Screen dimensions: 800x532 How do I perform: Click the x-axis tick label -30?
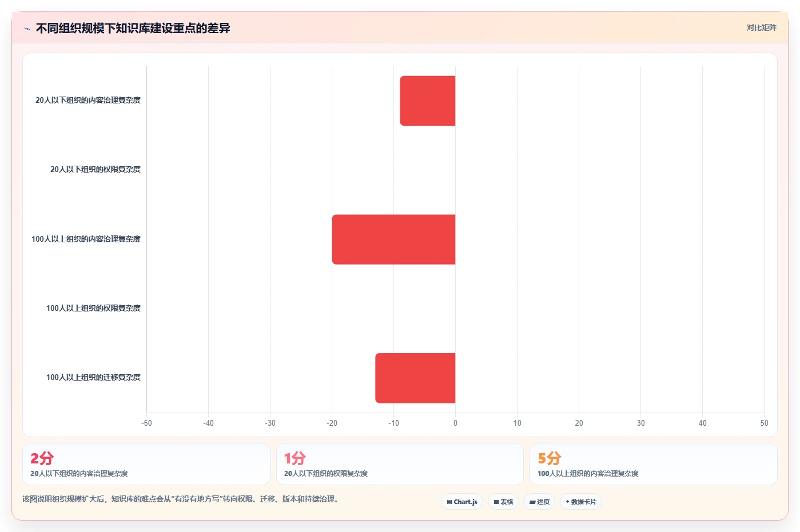coord(270,423)
